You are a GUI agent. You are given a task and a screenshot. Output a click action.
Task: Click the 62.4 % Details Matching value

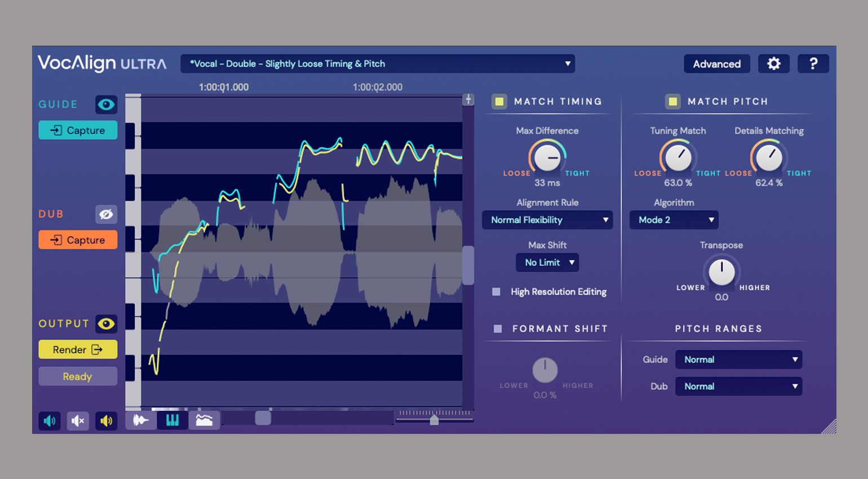769,183
